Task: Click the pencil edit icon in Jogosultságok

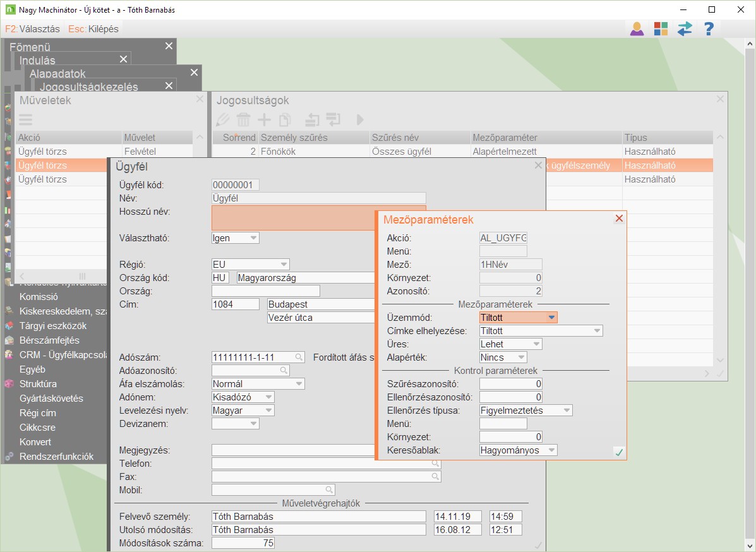Action: coord(222,119)
